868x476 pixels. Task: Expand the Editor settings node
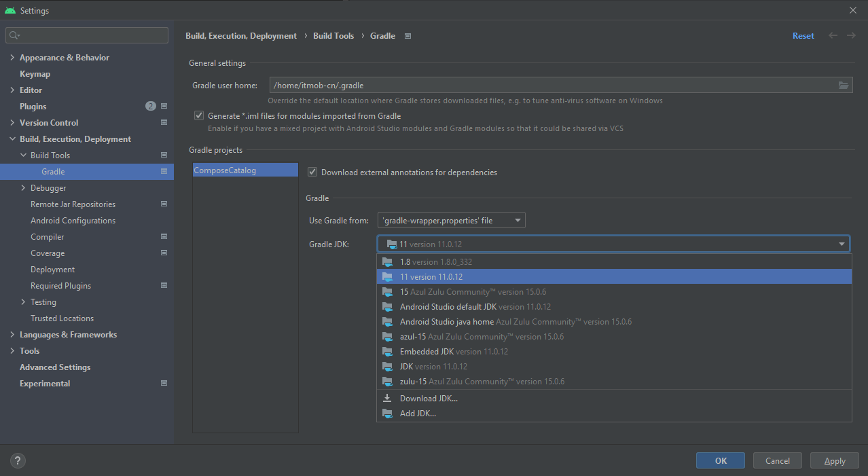[12, 90]
